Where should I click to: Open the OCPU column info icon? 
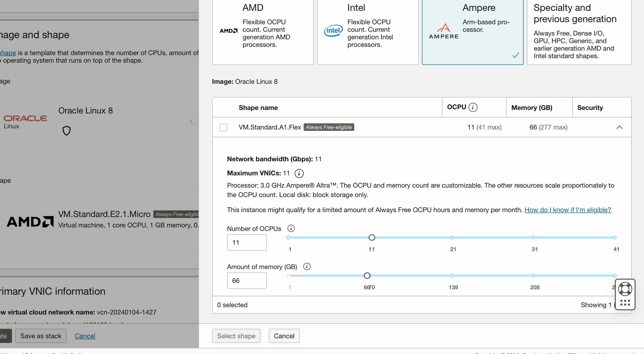tap(473, 107)
